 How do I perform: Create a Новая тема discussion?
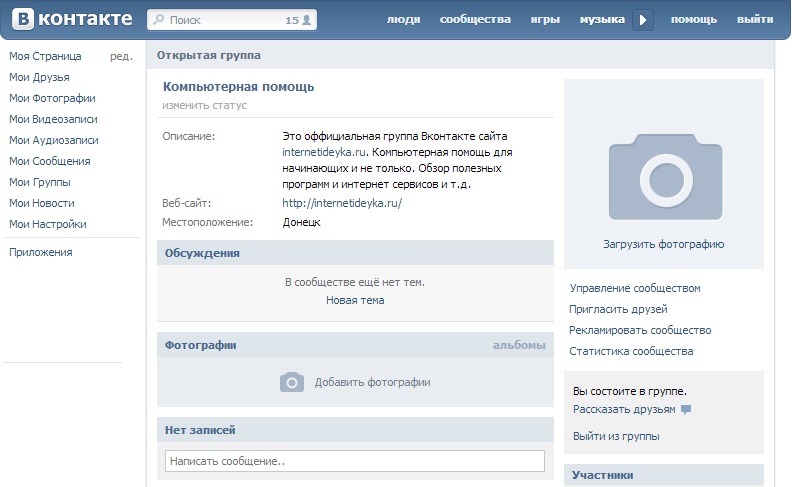pos(355,300)
